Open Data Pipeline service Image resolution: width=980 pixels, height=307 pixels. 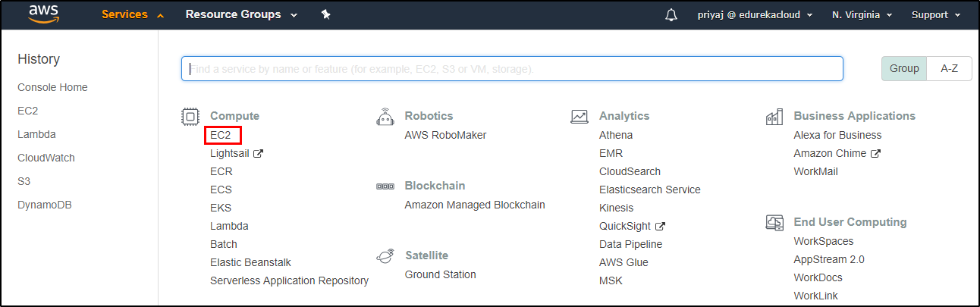coord(630,244)
